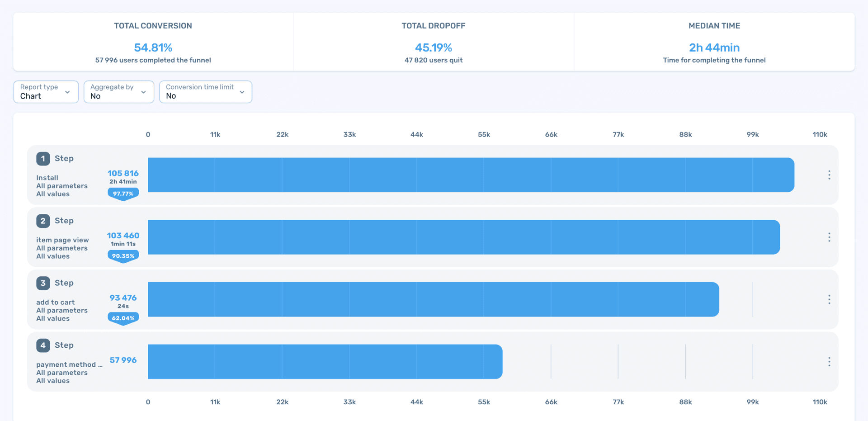Click the Step 4 number badge

coord(43,345)
